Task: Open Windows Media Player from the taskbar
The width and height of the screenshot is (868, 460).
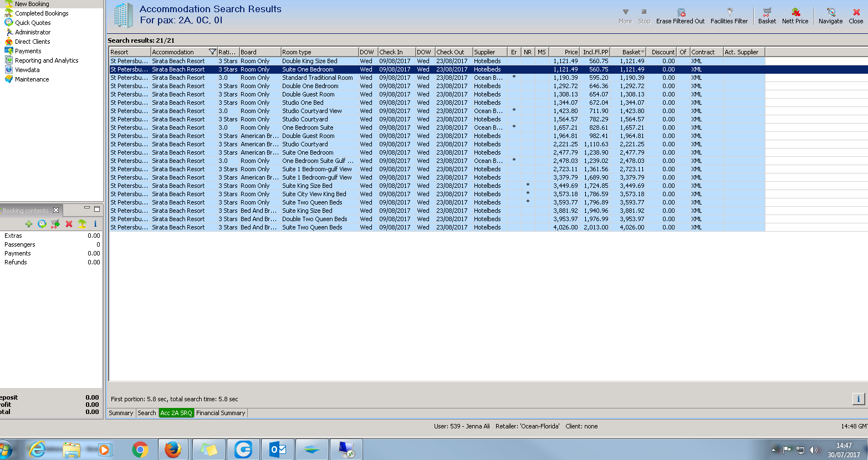Action: (105, 449)
